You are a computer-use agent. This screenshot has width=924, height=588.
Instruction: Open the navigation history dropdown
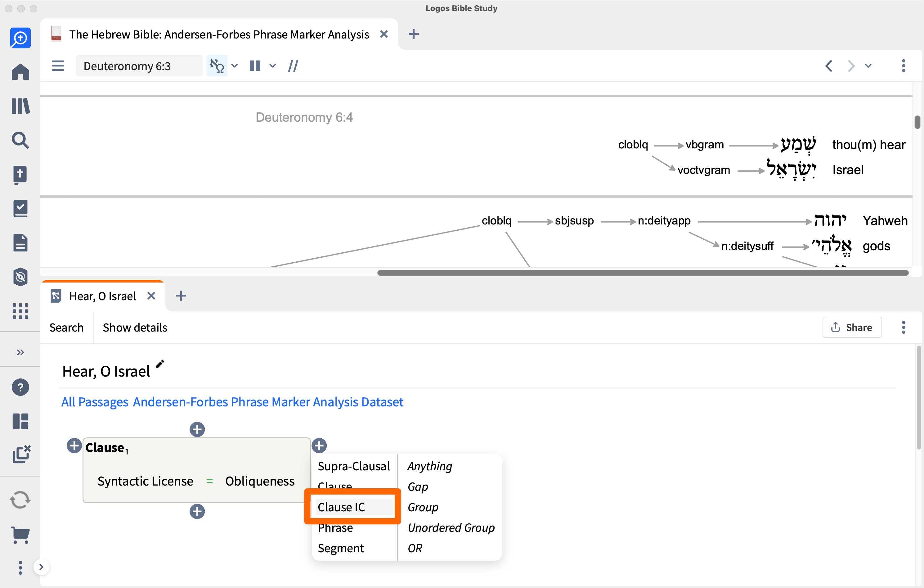point(868,66)
